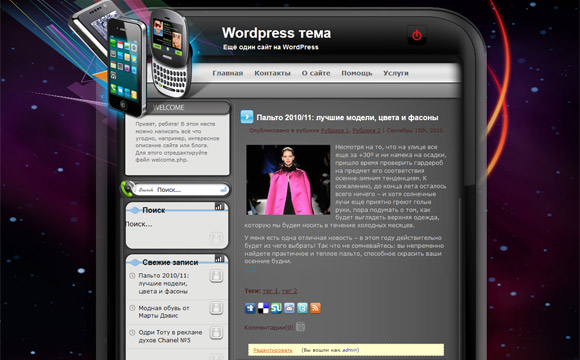Screen dimensions: 580x360
Task: Click the [...] read more link
Action: point(249,269)
